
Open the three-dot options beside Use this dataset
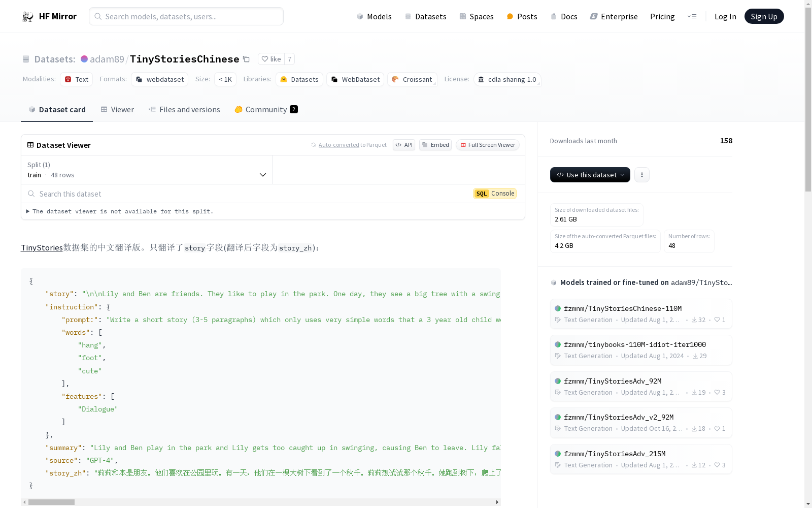click(x=642, y=175)
